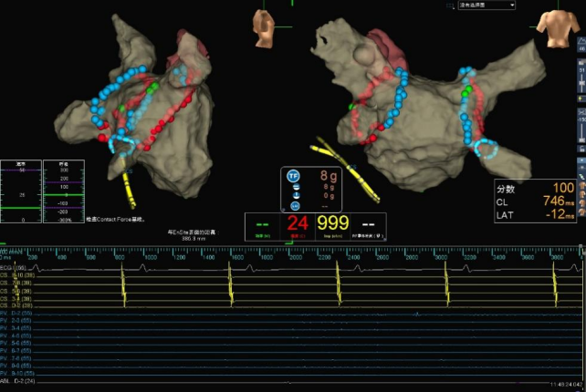Click the lightbulb icon in right sidebar
This screenshot has width=586, height=392.
tap(581, 98)
